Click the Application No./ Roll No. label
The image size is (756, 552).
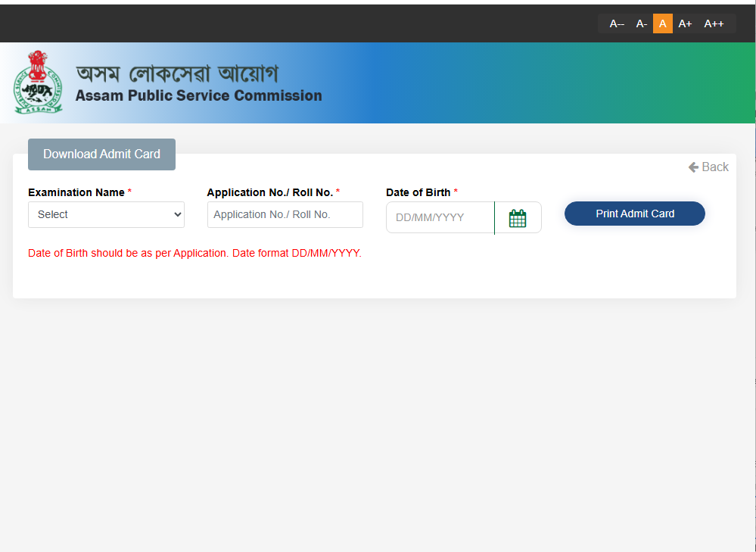pyautogui.click(x=269, y=192)
